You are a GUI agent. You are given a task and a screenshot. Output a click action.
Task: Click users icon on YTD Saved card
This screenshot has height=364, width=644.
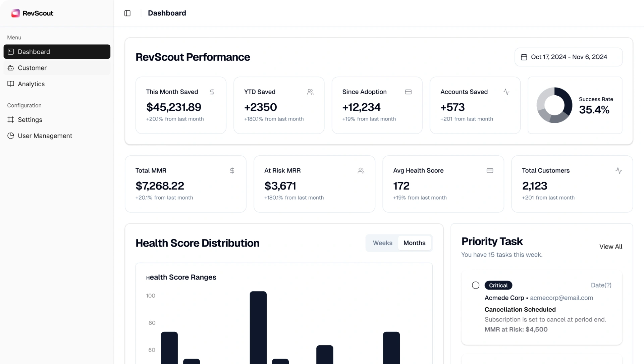[x=310, y=92]
